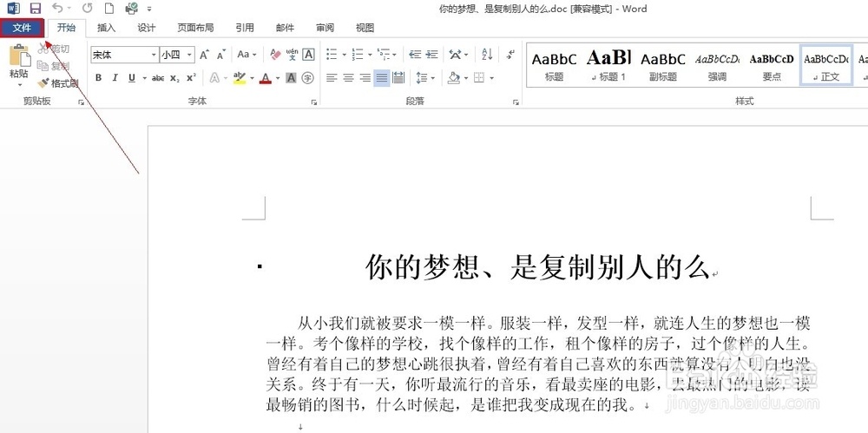Save the document via quick access toolbar
868x433 pixels.
click(x=36, y=9)
